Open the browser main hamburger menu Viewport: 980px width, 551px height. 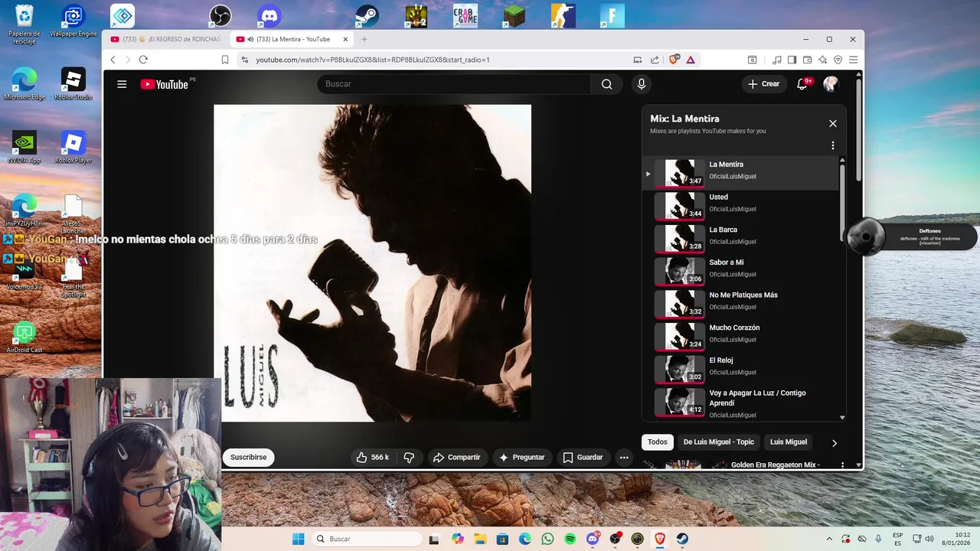click(x=854, y=60)
